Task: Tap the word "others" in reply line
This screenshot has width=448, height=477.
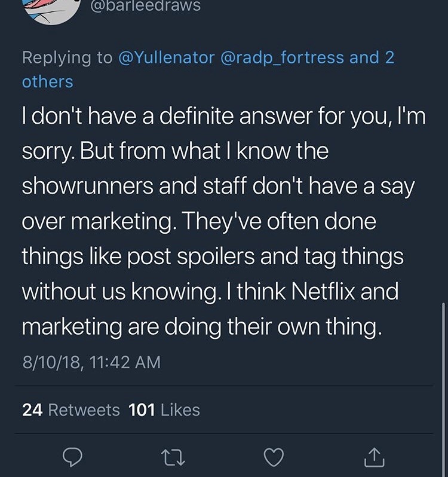Action: click(x=48, y=82)
